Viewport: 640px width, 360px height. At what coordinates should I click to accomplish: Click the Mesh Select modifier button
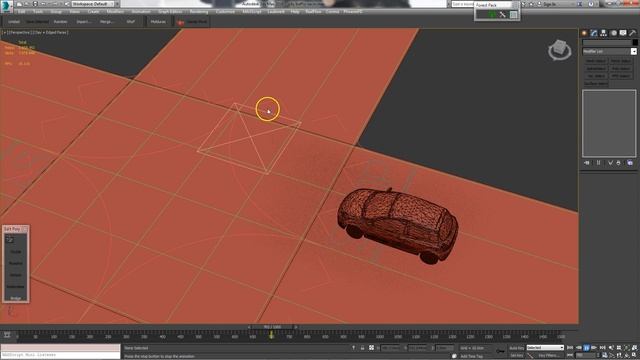pyautogui.click(x=596, y=61)
